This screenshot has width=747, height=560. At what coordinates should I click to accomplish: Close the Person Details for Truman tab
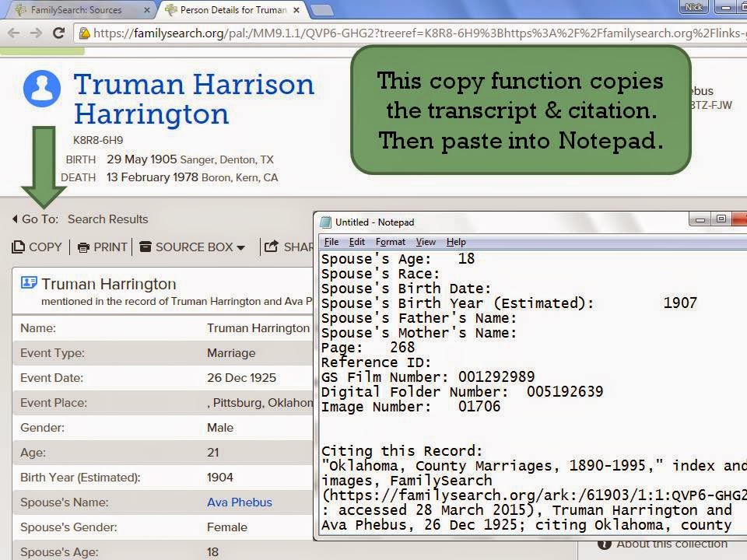tap(296, 9)
